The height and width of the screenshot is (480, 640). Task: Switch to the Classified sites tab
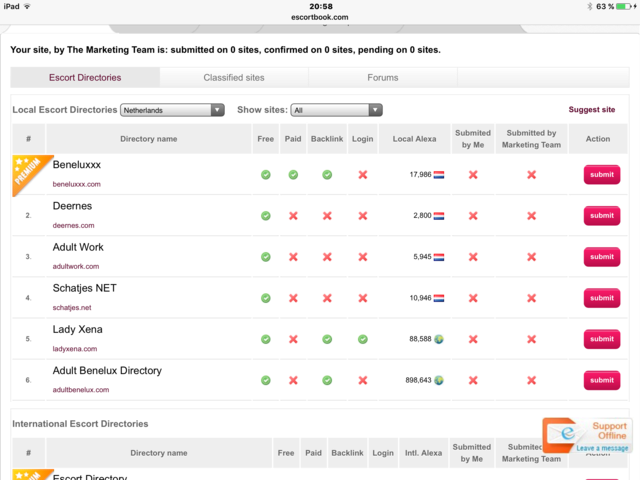pyautogui.click(x=234, y=78)
